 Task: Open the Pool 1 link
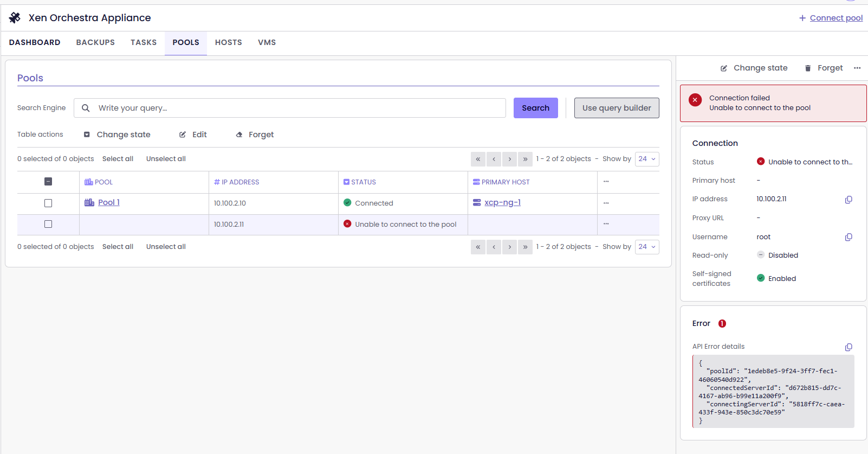109,202
